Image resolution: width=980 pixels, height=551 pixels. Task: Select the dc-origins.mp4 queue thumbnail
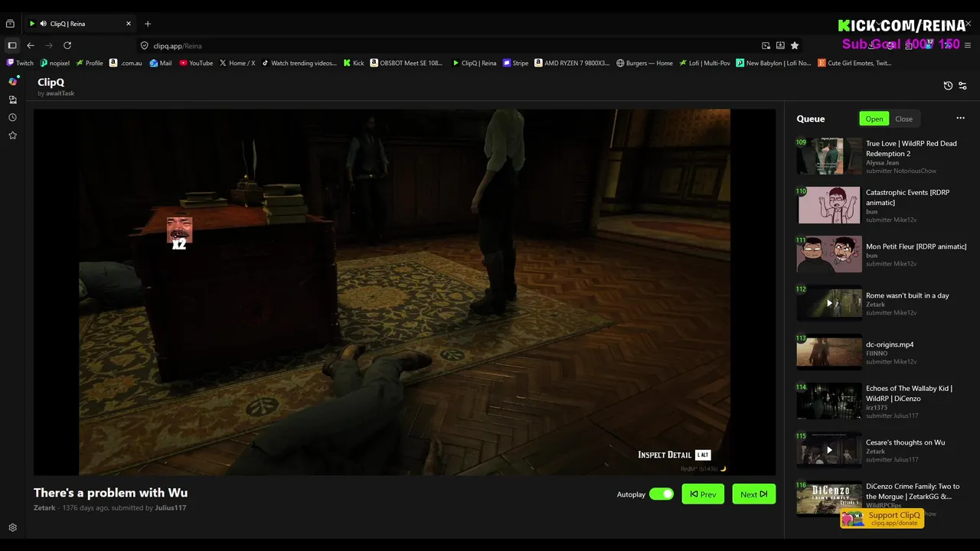829,352
